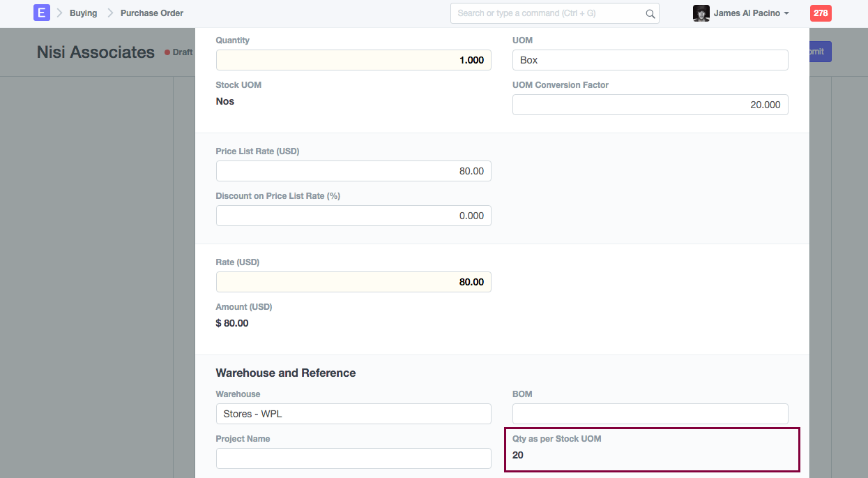Go to the Buying breadcrumb

click(83, 13)
